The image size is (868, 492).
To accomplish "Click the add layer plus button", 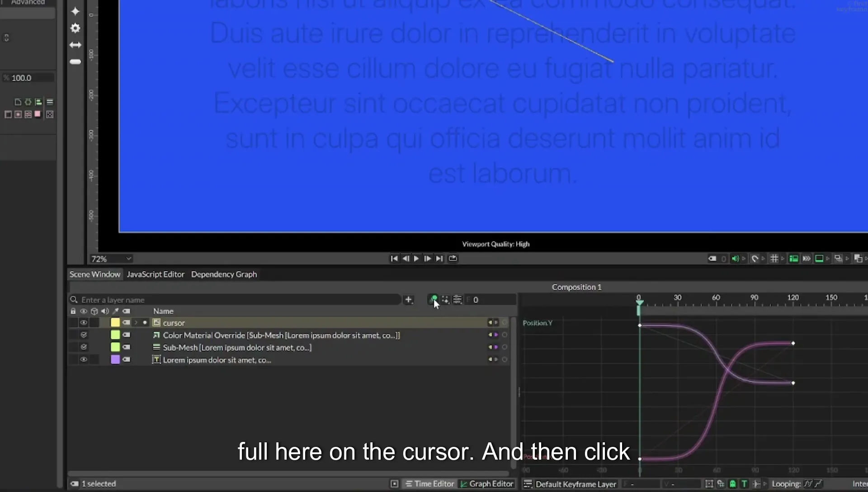I will [408, 300].
